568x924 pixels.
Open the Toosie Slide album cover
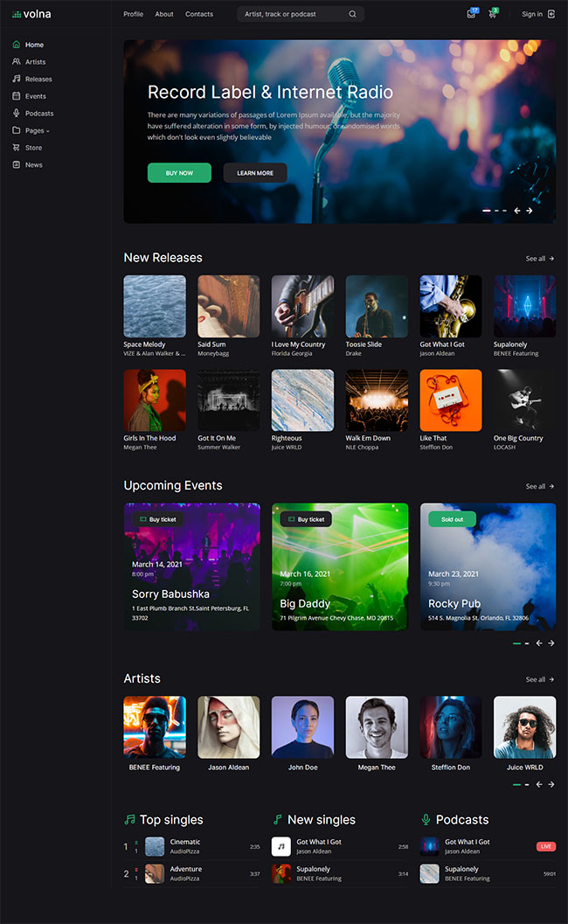click(x=377, y=306)
